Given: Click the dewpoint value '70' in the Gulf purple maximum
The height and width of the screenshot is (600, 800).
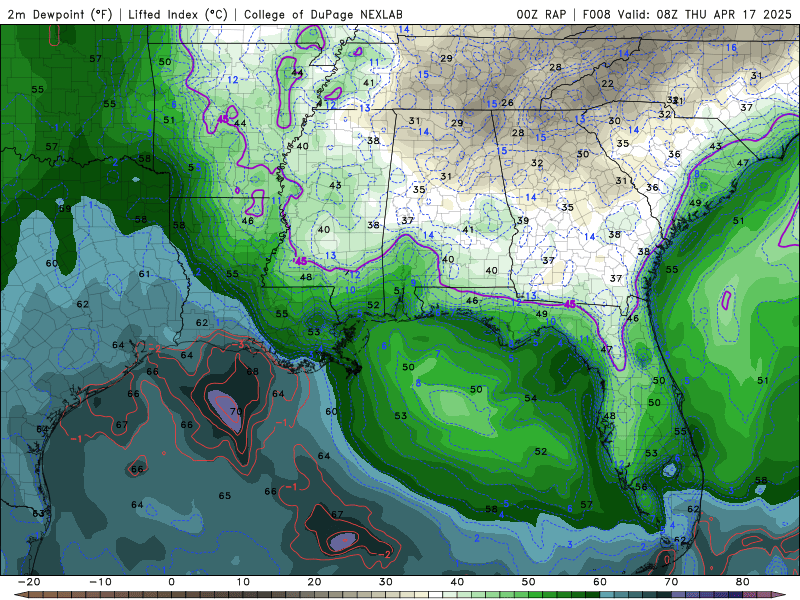Looking at the screenshot, I should pyautogui.click(x=236, y=411).
